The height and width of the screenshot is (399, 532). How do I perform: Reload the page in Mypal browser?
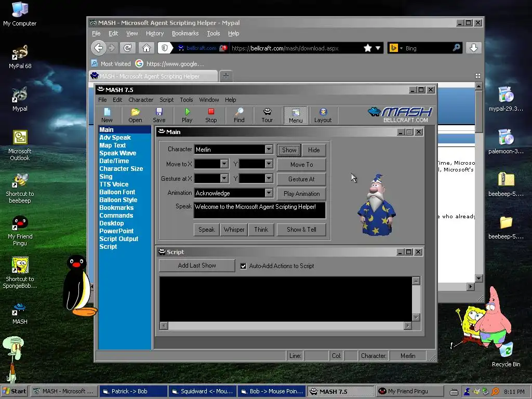tap(128, 48)
